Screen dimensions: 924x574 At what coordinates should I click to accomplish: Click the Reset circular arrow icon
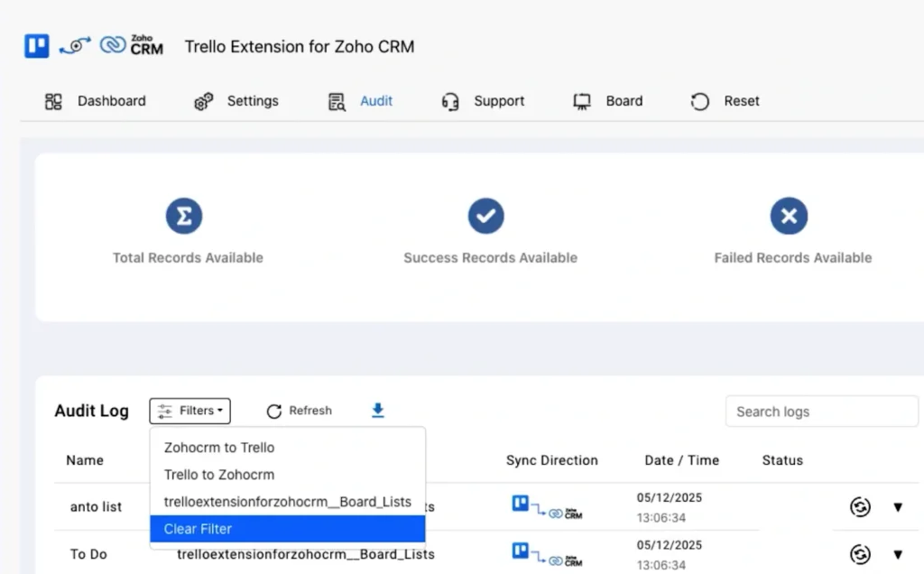click(699, 101)
